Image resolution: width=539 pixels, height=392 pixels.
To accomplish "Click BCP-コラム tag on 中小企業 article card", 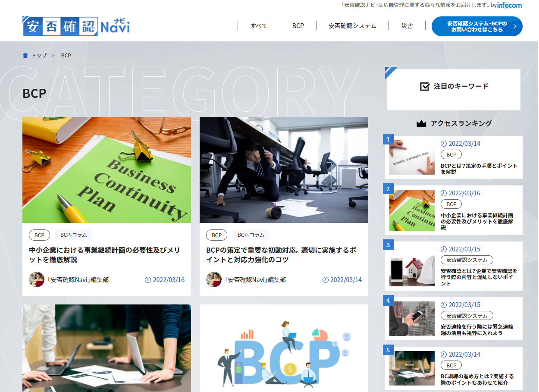I will pos(74,235).
